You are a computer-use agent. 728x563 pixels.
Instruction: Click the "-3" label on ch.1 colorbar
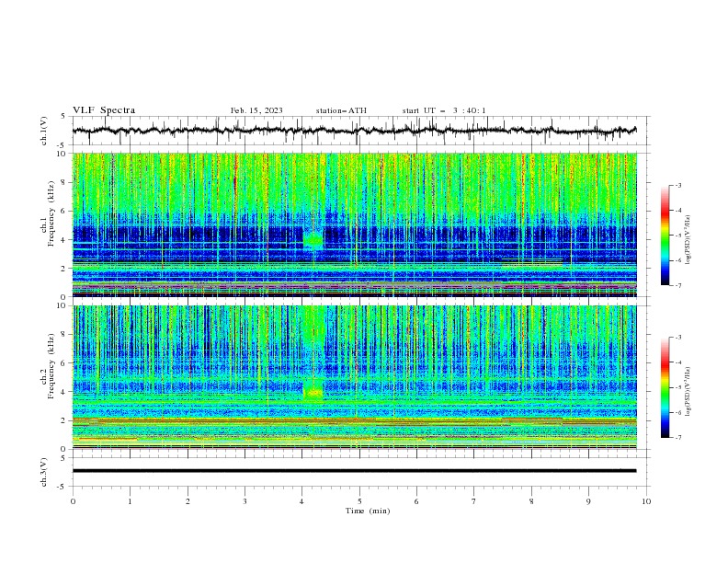(678, 186)
